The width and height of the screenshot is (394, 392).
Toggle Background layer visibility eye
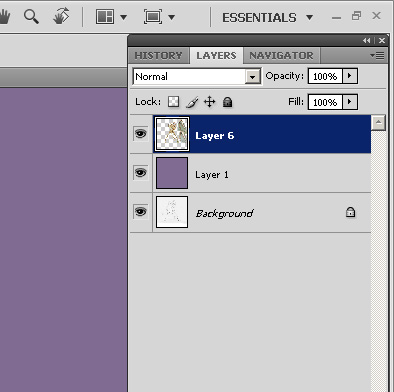point(140,212)
